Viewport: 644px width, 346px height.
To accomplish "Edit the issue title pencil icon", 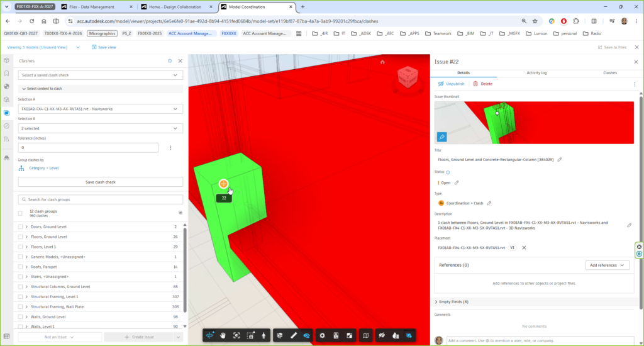I will (x=559, y=159).
